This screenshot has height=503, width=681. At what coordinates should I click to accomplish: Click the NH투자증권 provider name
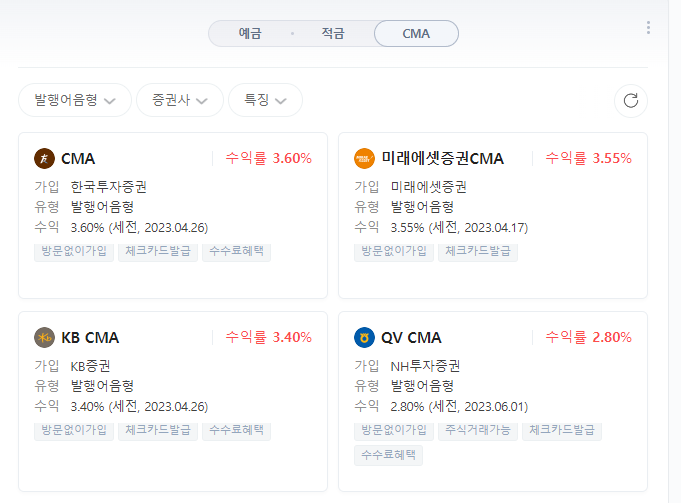coord(425,366)
